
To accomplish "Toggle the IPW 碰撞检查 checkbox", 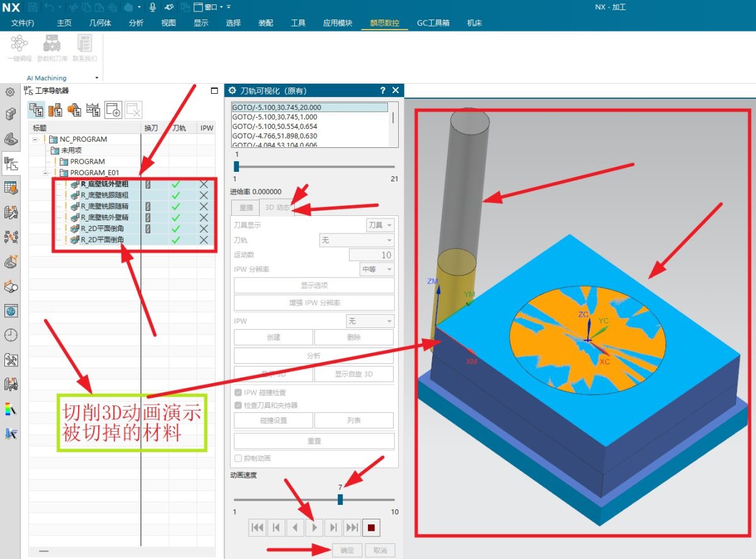I will 238,392.
